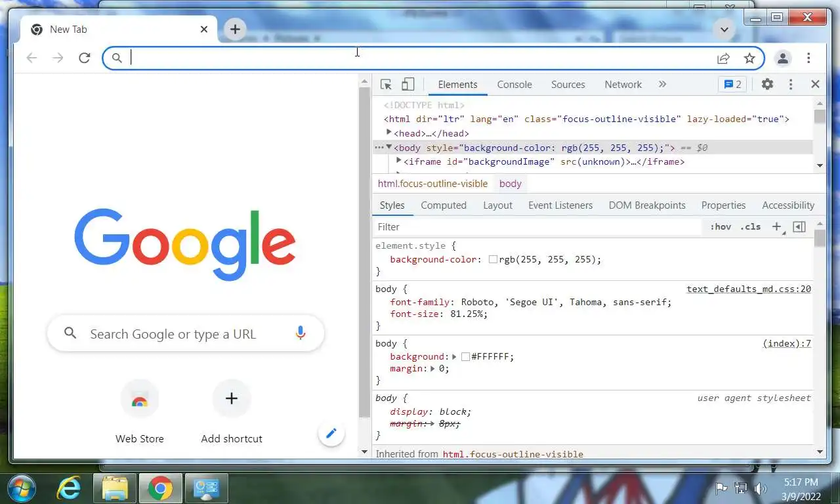Viewport: 840px width, 504px height.
Task: Click the styles Filter input field
Action: coord(537,226)
